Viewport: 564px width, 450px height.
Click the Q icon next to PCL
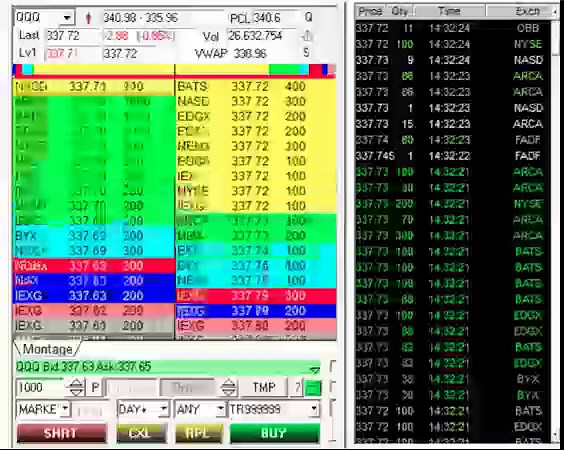coord(308,17)
